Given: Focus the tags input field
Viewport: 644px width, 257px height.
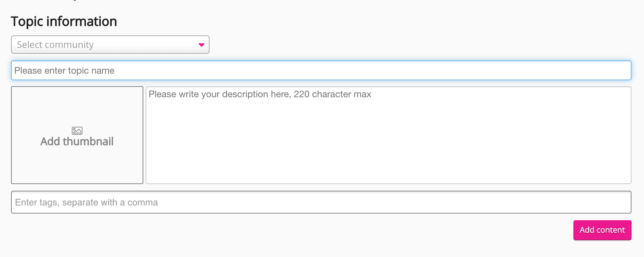Looking at the screenshot, I should (321, 202).
